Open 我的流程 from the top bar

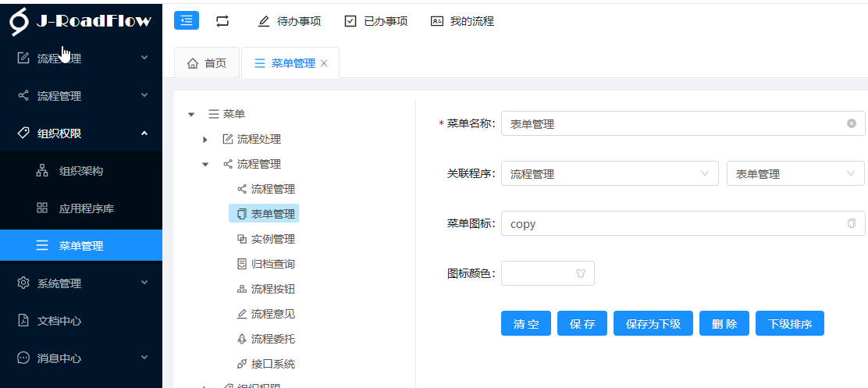click(462, 21)
